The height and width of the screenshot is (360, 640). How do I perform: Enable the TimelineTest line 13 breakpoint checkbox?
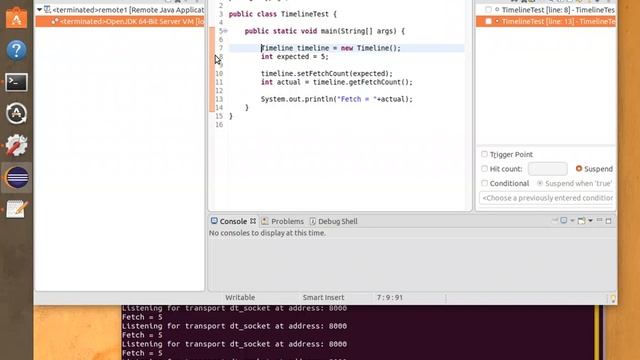point(488,21)
